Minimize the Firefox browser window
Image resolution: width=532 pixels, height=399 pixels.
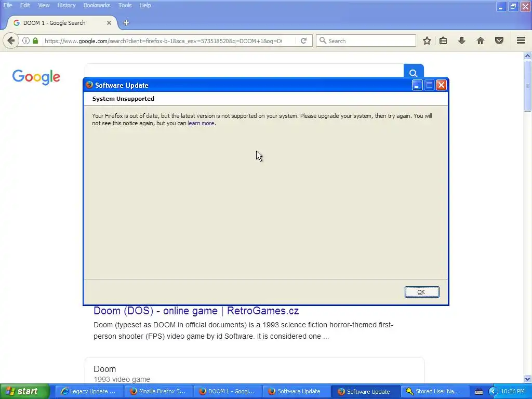pos(501,6)
